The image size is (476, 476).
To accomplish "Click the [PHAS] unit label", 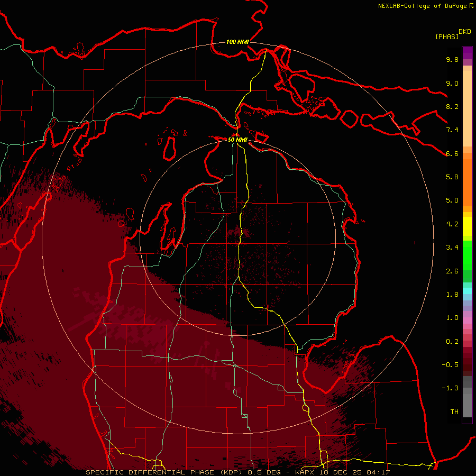I will (447, 36).
